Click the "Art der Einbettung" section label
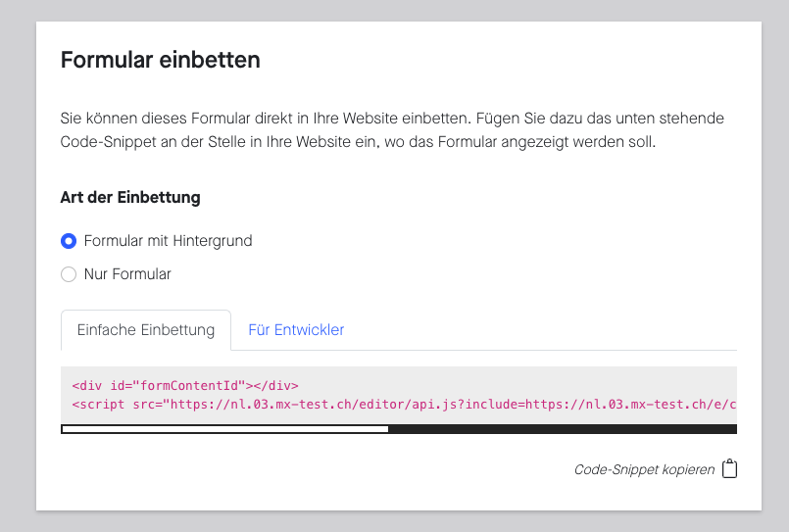789x532 pixels. (x=130, y=198)
